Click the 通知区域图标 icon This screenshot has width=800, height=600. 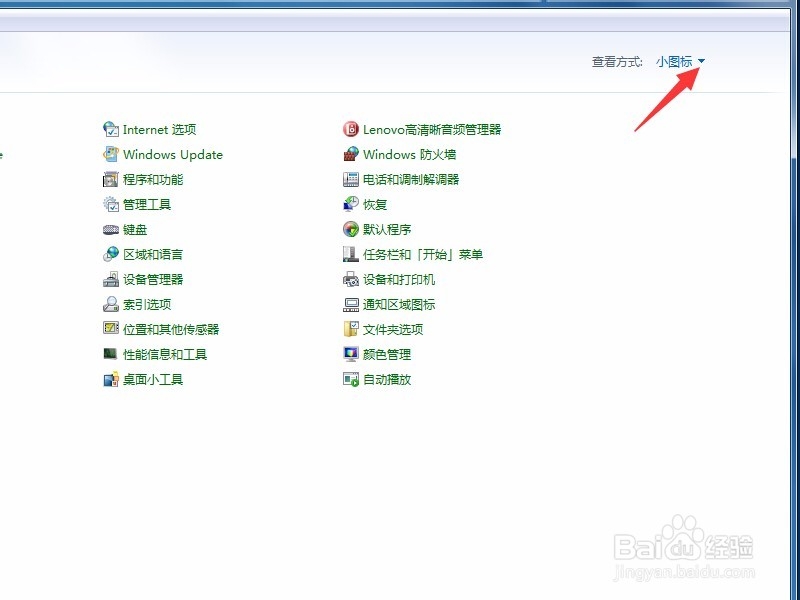pos(351,305)
